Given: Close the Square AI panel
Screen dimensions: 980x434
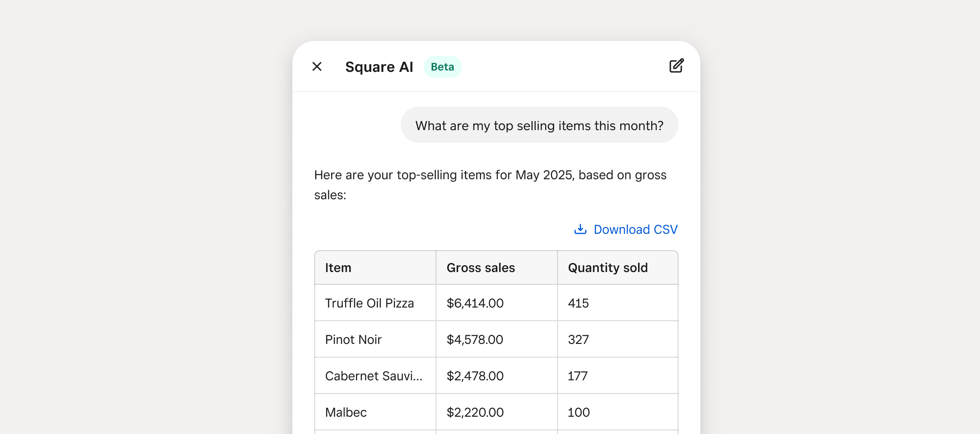Looking at the screenshot, I should click(317, 67).
